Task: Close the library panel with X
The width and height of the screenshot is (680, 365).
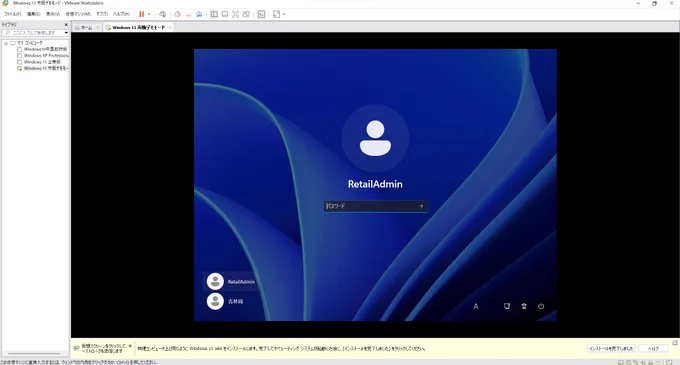Action: pos(66,25)
